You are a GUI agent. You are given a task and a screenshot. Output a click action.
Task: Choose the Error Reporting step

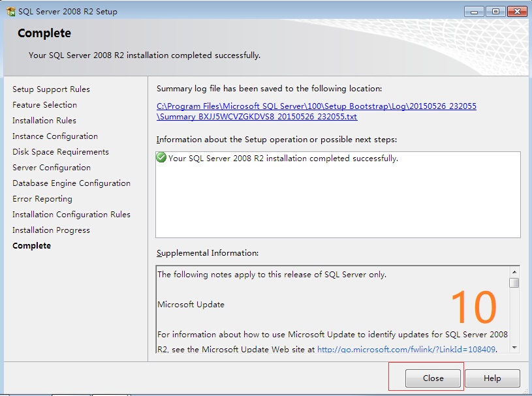pos(42,199)
